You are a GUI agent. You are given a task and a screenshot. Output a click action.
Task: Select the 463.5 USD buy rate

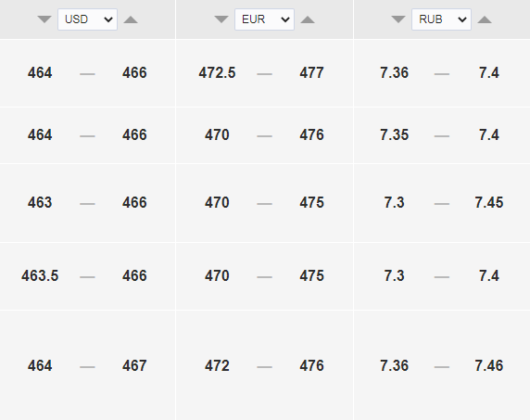(40, 275)
